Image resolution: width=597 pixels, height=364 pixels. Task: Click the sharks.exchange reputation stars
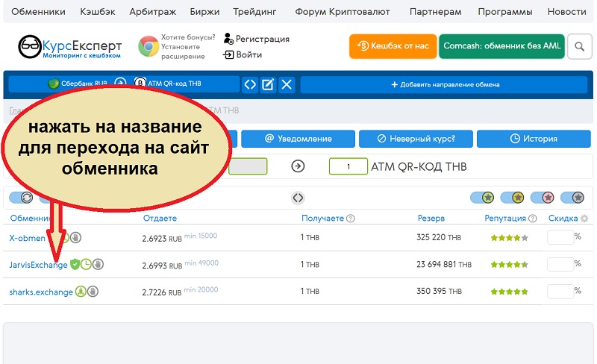pyautogui.click(x=509, y=292)
